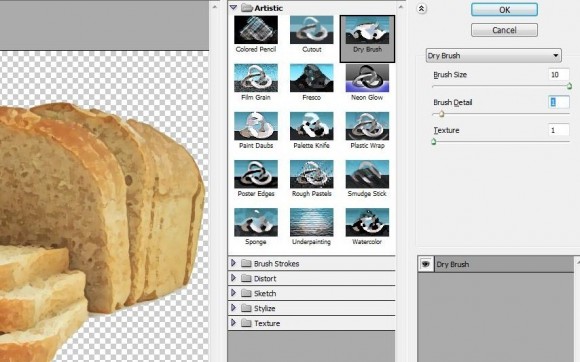Apply the Fresco filter thumbnail
This screenshot has width=580, height=362.
pyautogui.click(x=311, y=78)
